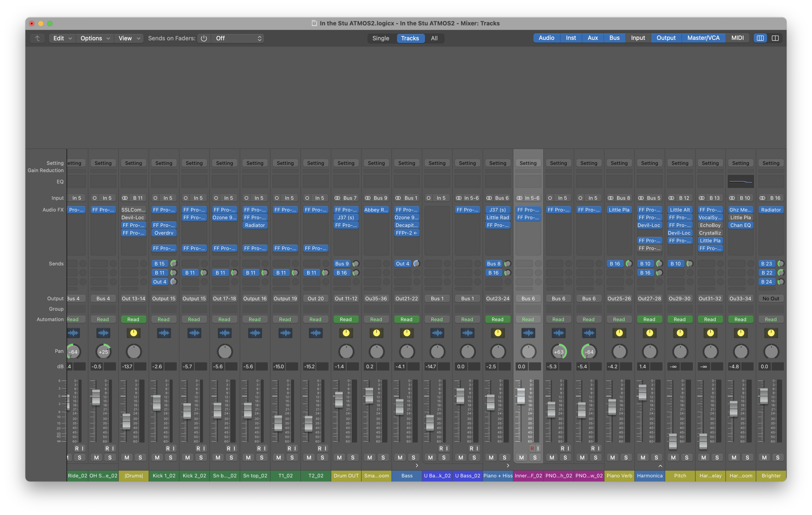Click the waveform track icon on Kick 1_02
812x515 pixels.
pos(164,333)
